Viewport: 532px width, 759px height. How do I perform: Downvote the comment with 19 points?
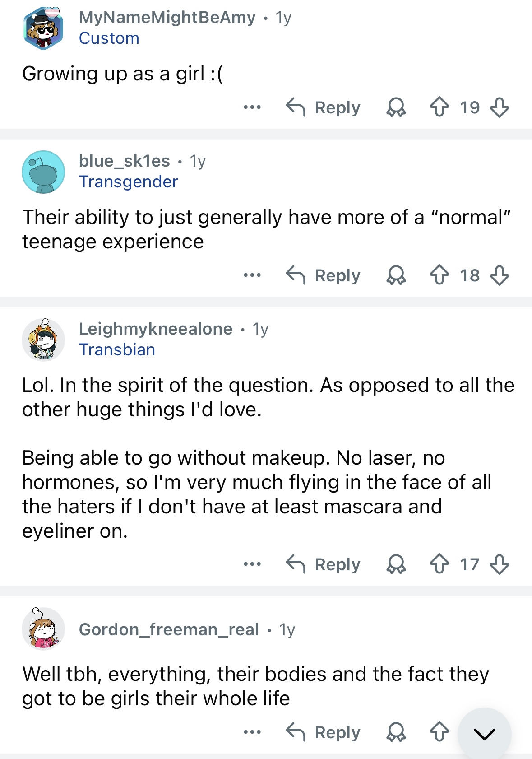[x=500, y=107]
